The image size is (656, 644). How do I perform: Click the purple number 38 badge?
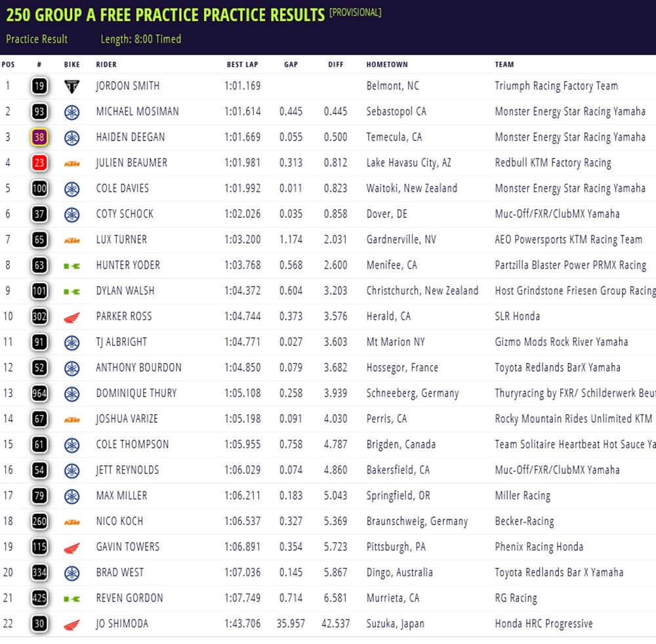[x=39, y=137]
